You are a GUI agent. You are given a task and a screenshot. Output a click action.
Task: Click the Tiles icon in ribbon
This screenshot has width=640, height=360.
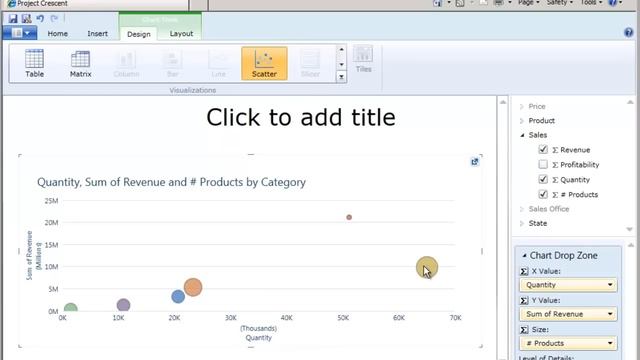coord(363,59)
